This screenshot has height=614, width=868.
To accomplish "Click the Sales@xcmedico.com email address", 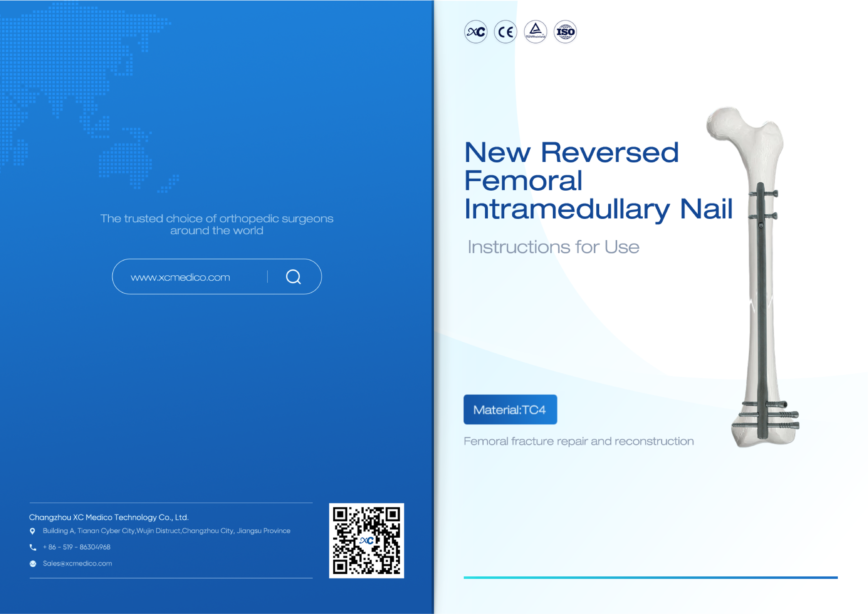I will [77, 563].
